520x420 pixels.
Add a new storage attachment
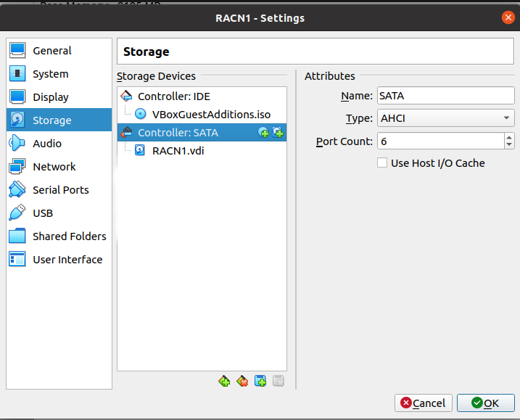point(260,381)
